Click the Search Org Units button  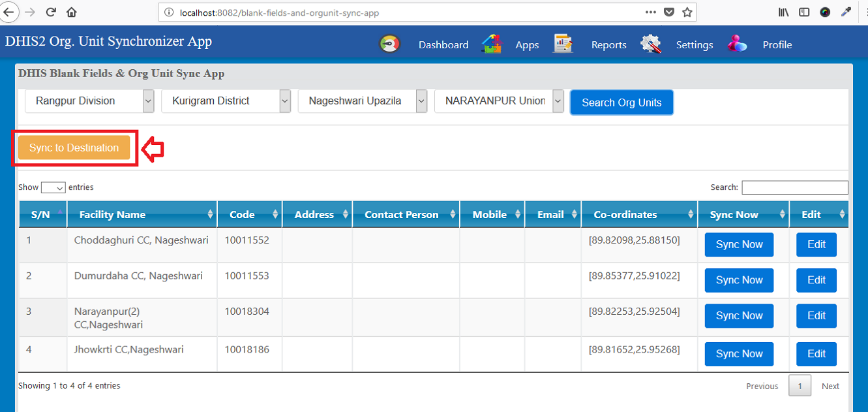tap(621, 103)
